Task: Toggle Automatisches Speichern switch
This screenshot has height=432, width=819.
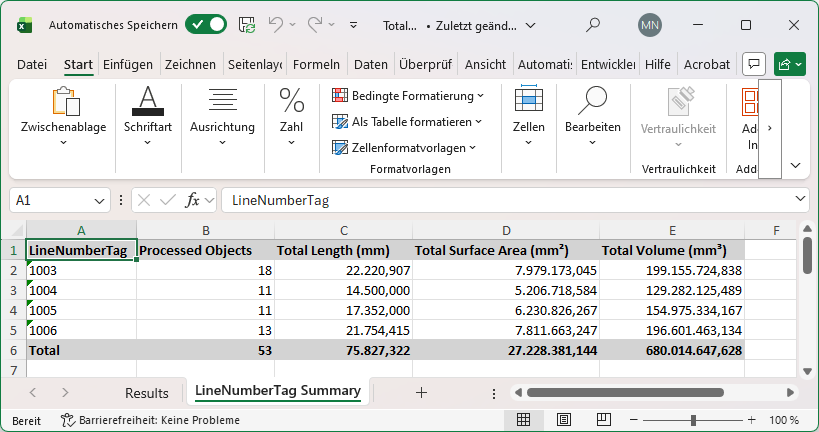Action: pos(206,25)
